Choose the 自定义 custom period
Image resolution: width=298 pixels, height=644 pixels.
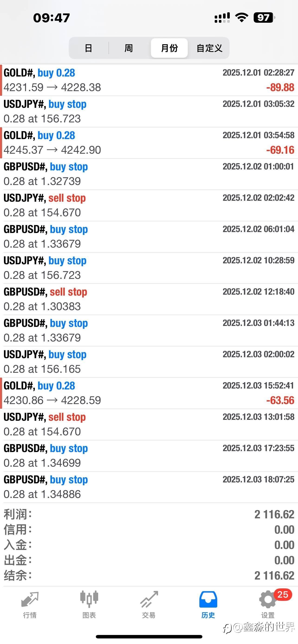tap(209, 48)
